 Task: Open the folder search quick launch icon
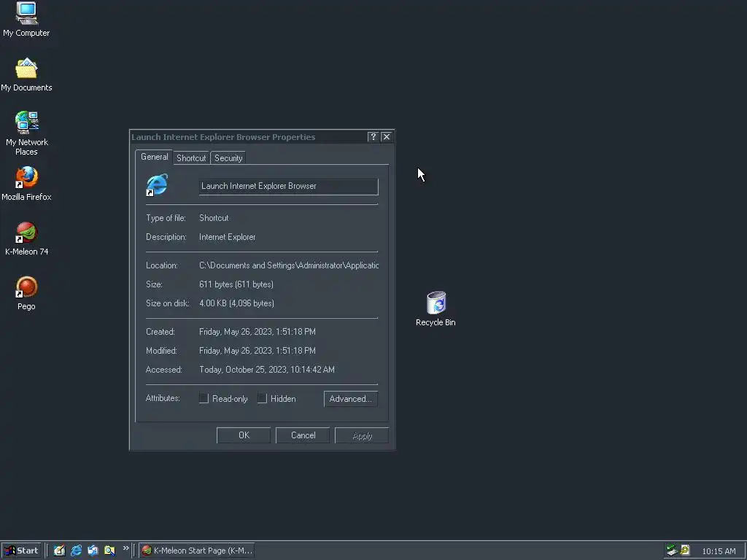click(x=109, y=551)
